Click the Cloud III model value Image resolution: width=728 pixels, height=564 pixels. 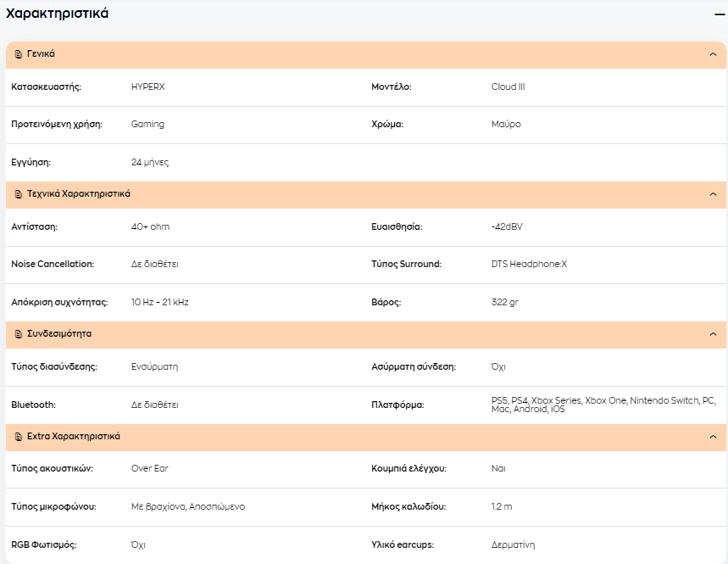coord(508,87)
